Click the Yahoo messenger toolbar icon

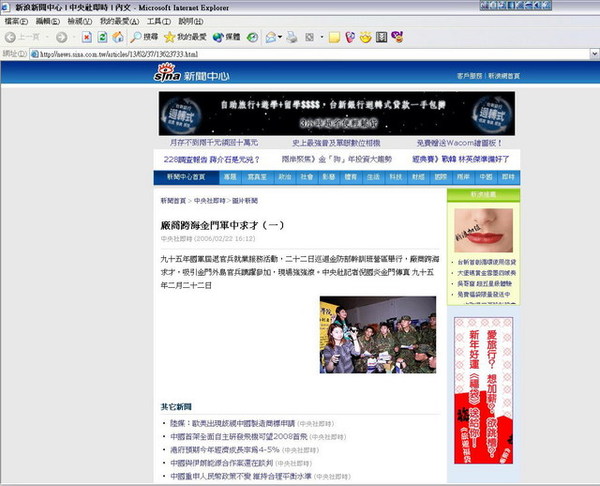click(x=398, y=37)
